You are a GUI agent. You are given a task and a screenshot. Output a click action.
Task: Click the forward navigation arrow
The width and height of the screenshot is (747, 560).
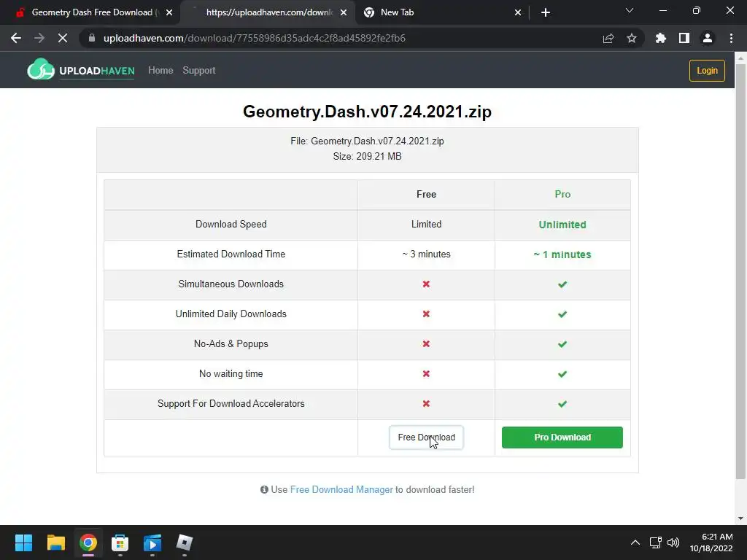click(39, 38)
